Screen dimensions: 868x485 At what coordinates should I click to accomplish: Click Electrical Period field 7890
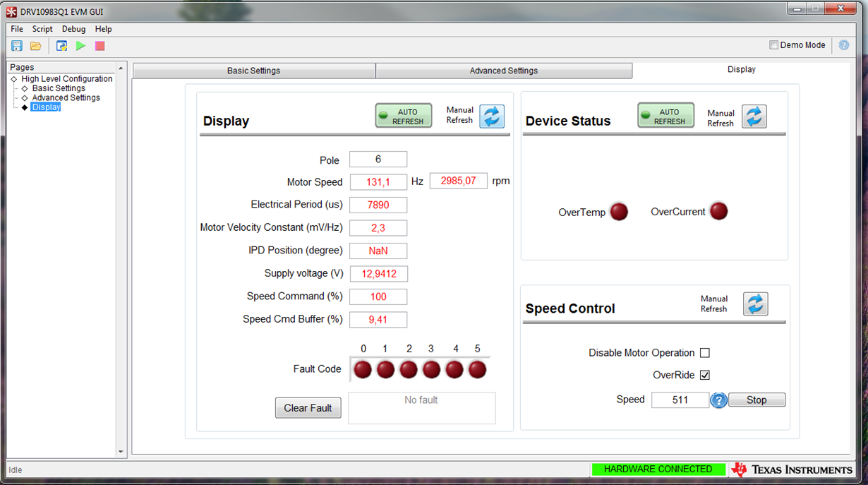[378, 205]
